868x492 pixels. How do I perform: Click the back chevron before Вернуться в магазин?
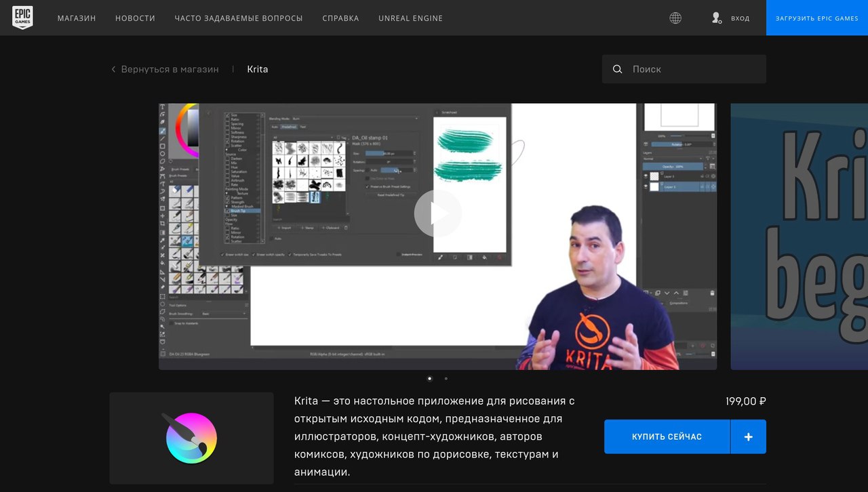[x=113, y=69]
